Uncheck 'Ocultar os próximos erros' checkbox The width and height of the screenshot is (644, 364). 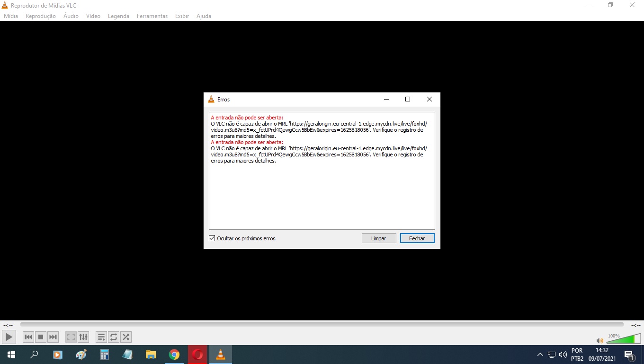pyautogui.click(x=212, y=238)
